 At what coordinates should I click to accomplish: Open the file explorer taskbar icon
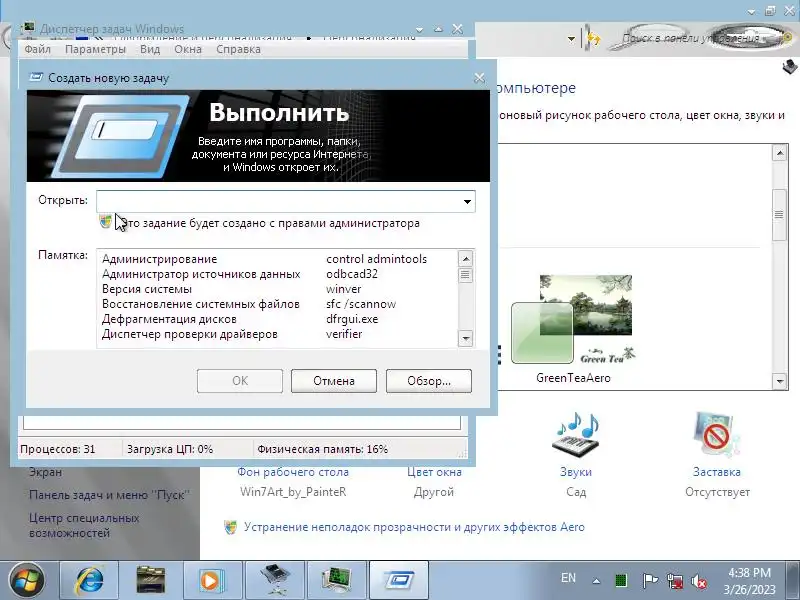pos(151,581)
